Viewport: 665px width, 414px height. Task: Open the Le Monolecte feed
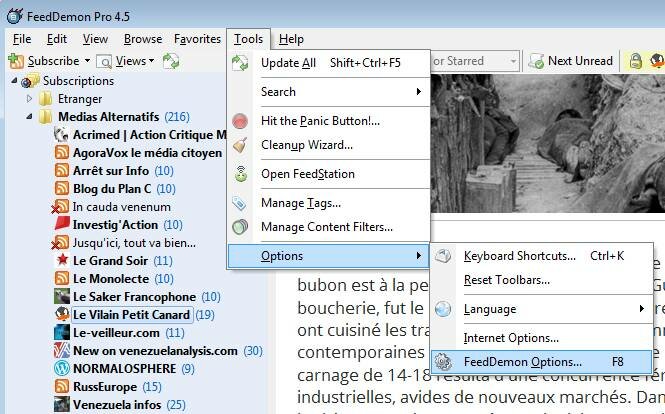[111, 279]
